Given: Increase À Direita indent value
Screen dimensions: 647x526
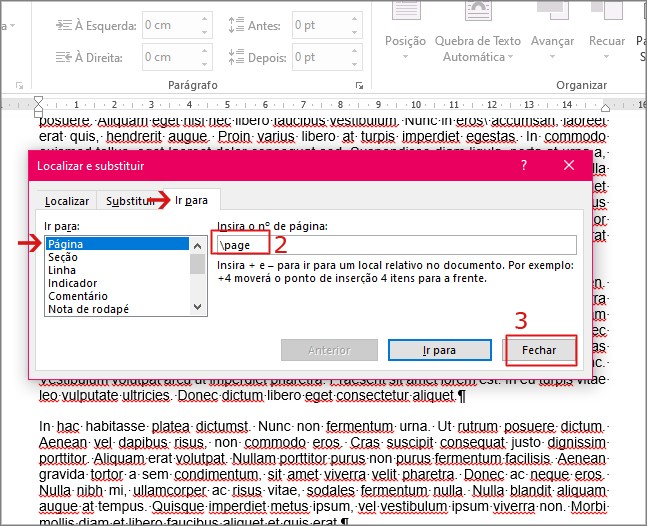Looking at the screenshot, I should click(205, 51).
